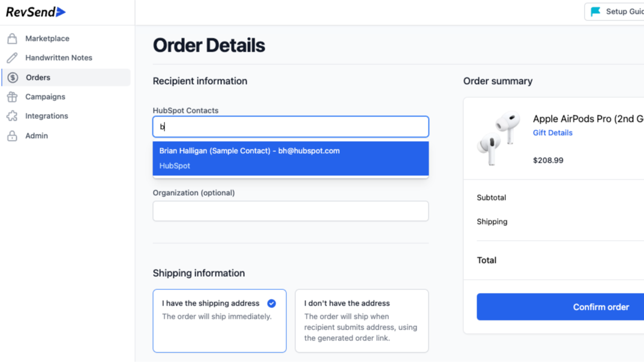Navigate to the Campaigns section
The height and width of the screenshot is (362, 644).
[x=46, y=96]
